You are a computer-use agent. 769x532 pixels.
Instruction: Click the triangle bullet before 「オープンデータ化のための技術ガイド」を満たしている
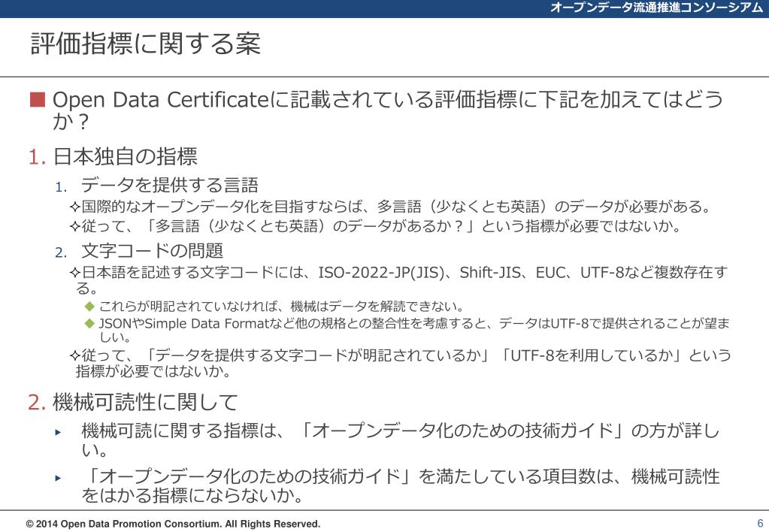pyautogui.click(x=59, y=478)
